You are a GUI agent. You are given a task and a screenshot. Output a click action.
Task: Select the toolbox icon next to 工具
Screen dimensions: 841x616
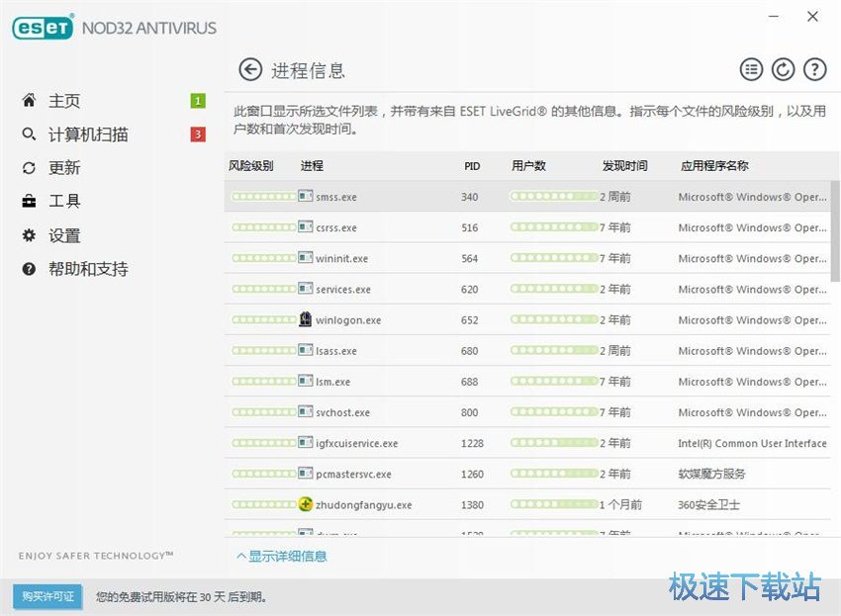point(29,201)
